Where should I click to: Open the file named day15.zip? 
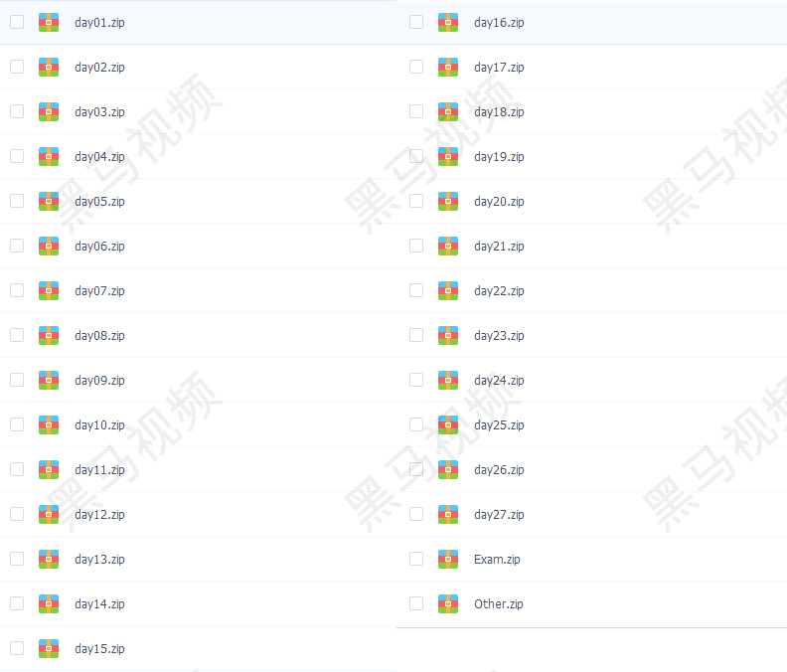click(99, 649)
